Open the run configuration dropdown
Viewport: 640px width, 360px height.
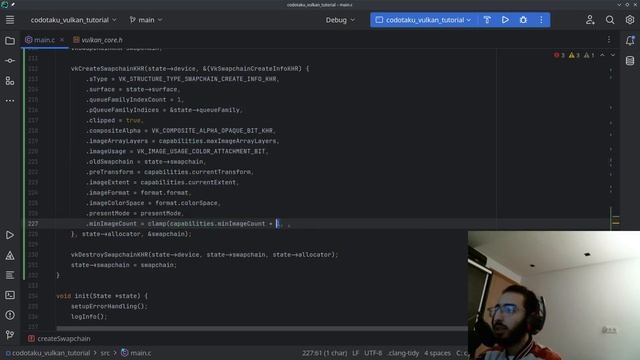(x=423, y=20)
